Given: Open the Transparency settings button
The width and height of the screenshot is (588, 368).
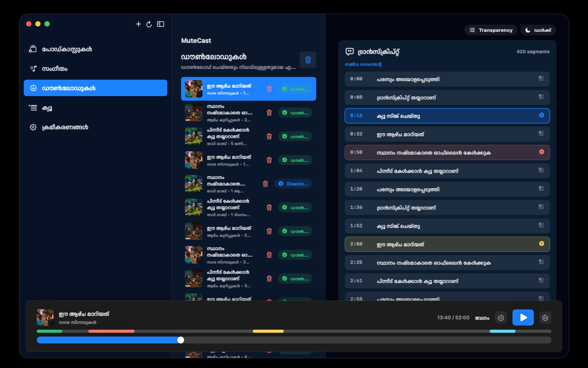Looking at the screenshot, I should [x=491, y=30].
